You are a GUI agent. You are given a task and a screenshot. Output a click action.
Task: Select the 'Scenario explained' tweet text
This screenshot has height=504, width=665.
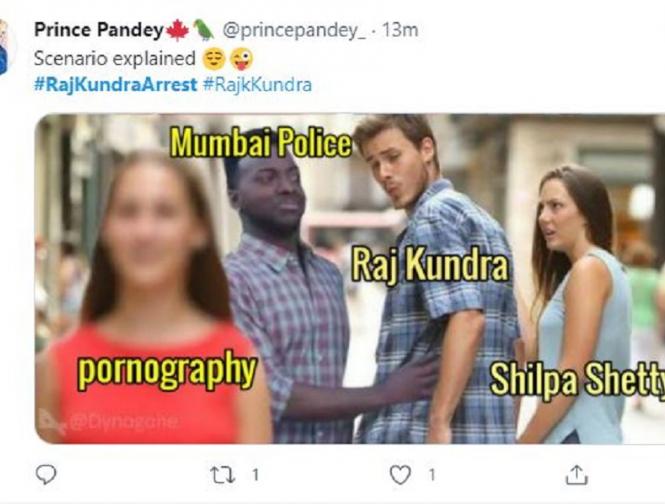pos(115,59)
